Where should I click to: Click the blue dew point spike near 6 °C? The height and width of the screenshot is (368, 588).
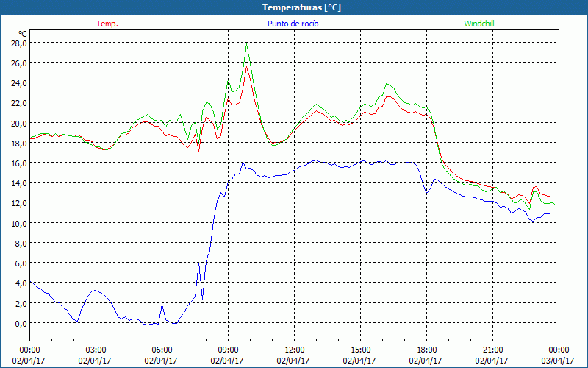(x=198, y=264)
